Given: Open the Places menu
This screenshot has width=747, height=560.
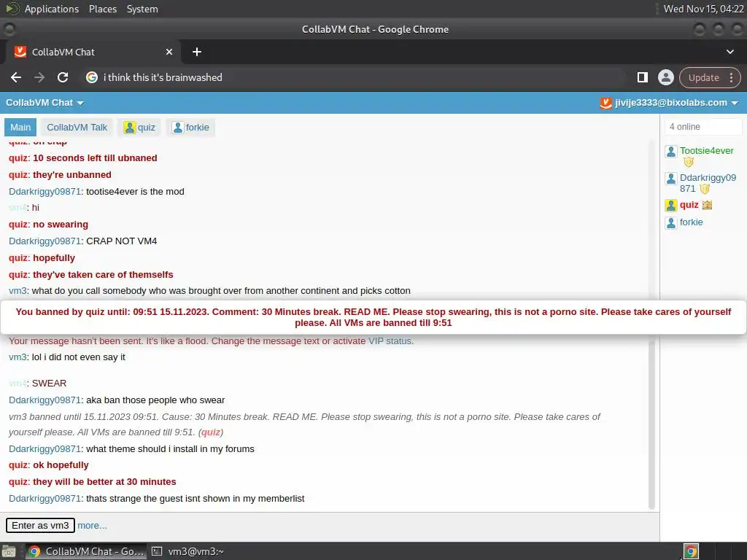Looking at the screenshot, I should click(103, 9).
